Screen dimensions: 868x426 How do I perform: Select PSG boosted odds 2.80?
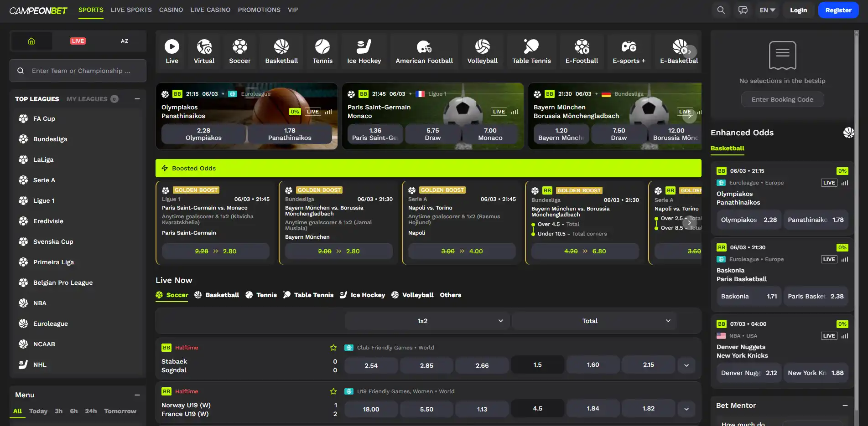216,251
